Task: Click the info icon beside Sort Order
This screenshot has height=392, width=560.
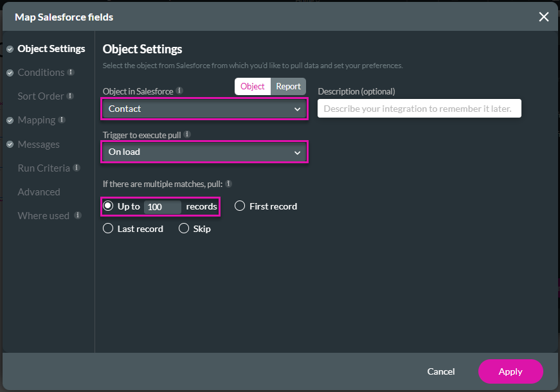Action: (x=71, y=96)
